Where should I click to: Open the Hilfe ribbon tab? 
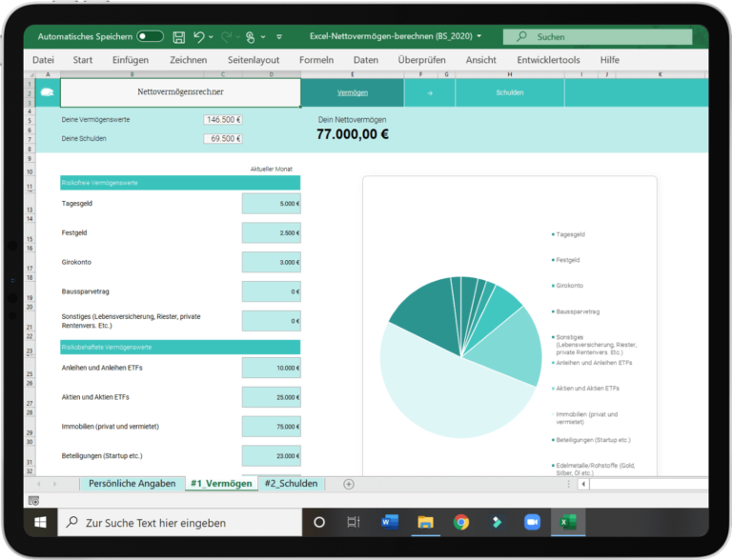[x=610, y=60]
